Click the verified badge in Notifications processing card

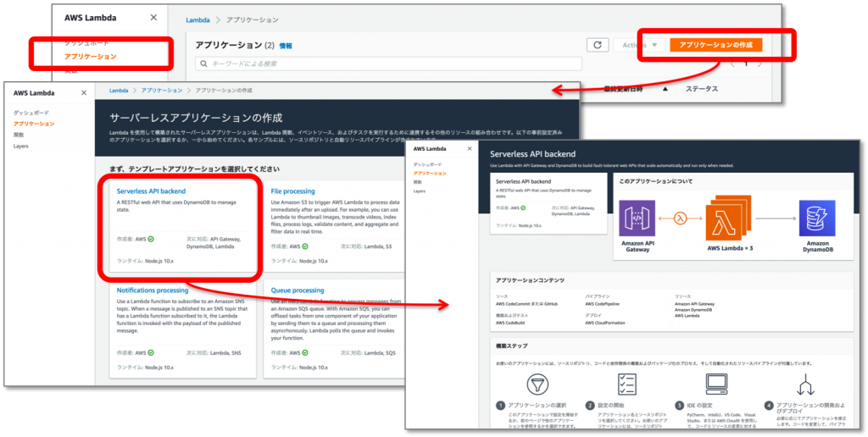(x=151, y=352)
